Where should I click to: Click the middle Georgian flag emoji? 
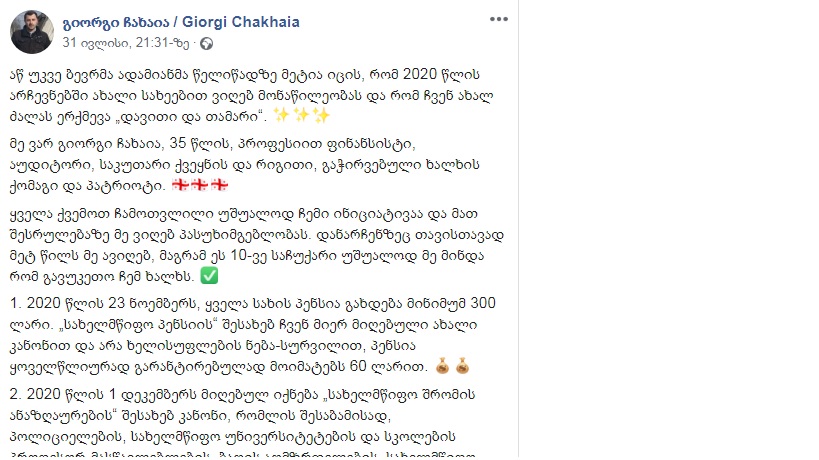(200, 185)
